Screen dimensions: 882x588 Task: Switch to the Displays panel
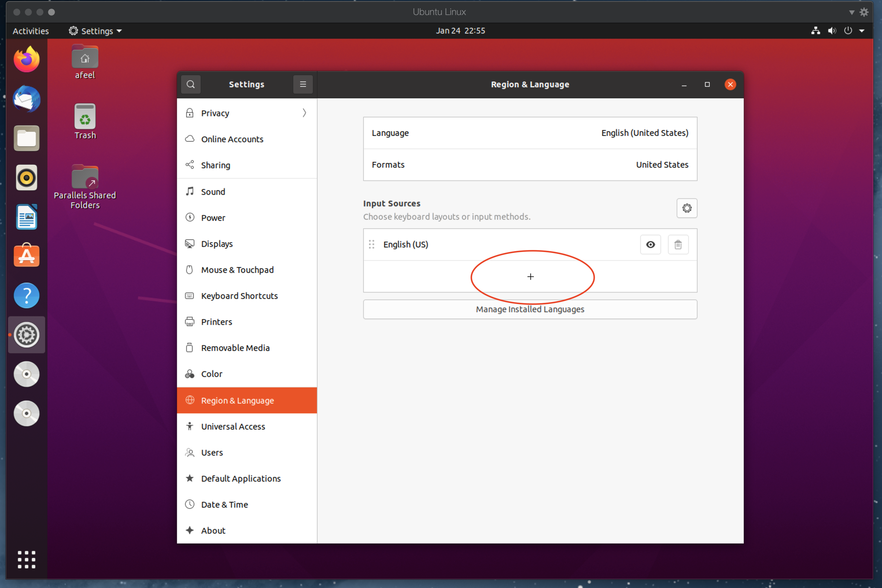click(x=217, y=244)
